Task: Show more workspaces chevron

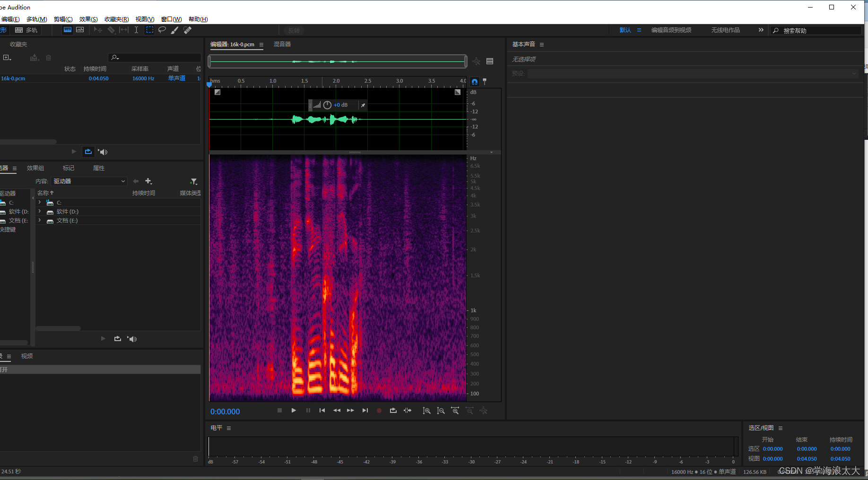Action: (x=761, y=30)
